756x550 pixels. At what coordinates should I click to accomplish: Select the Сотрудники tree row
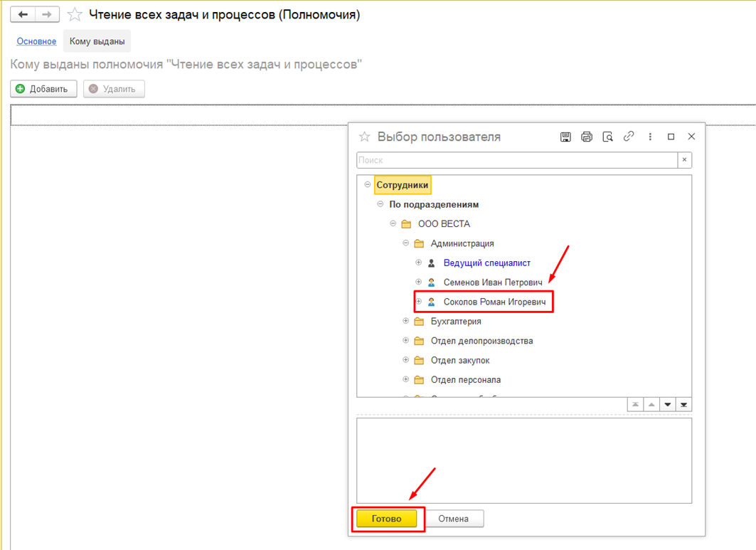click(402, 185)
